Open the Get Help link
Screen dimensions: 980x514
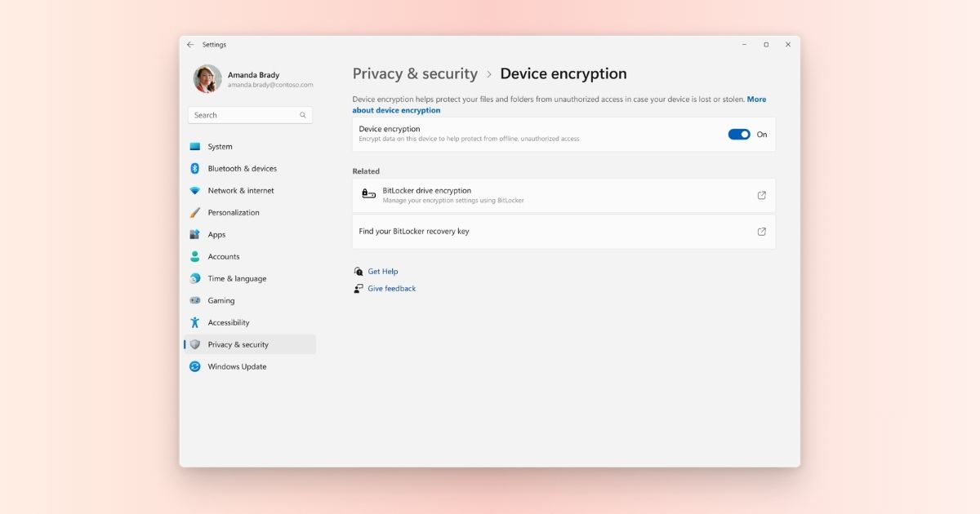point(383,272)
